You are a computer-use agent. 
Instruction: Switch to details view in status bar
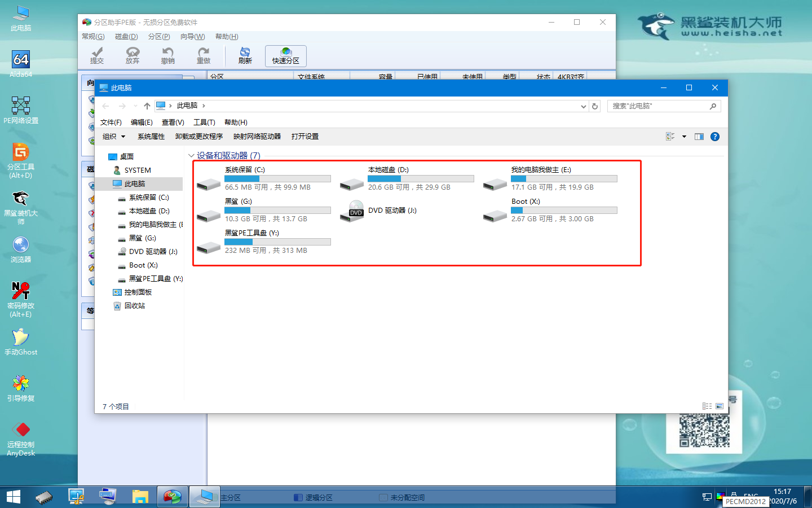tap(707, 406)
